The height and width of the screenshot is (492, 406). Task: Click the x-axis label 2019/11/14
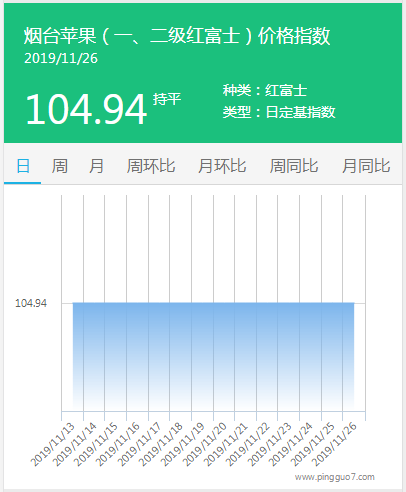point(74,444)
